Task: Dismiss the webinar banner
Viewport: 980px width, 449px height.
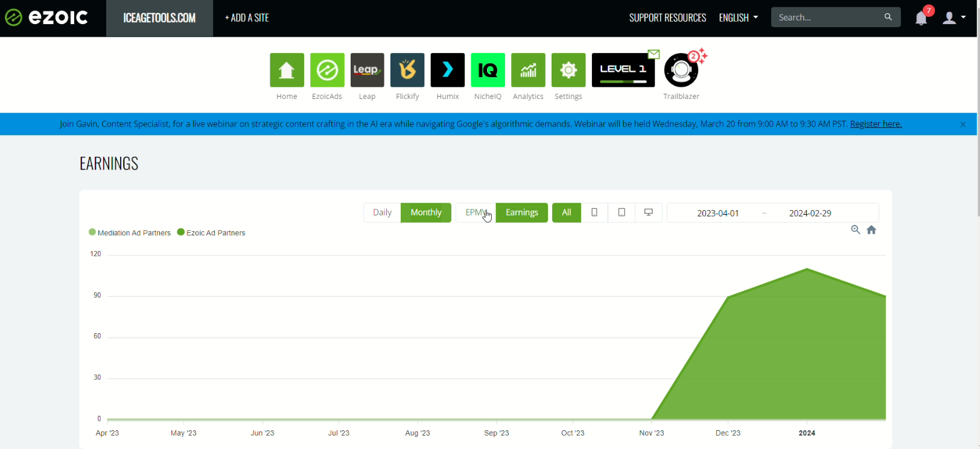Action: (962, 124)
